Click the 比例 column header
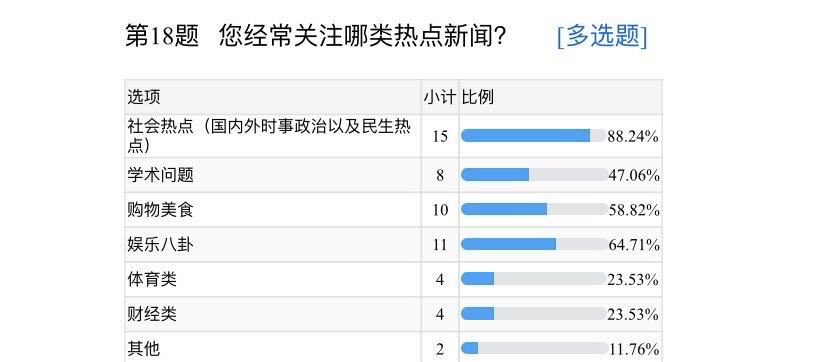This screenshot has width=826, height=362. (x=478, y=97)
